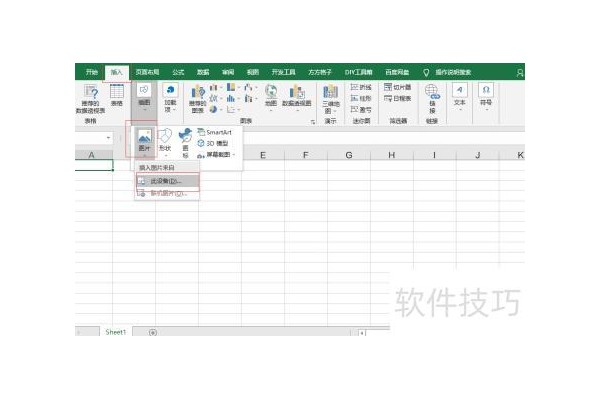The height and width of the screenshot is (400, 600).
Task: Click the Icons (图标) bird button
Action: coord(186,142)
